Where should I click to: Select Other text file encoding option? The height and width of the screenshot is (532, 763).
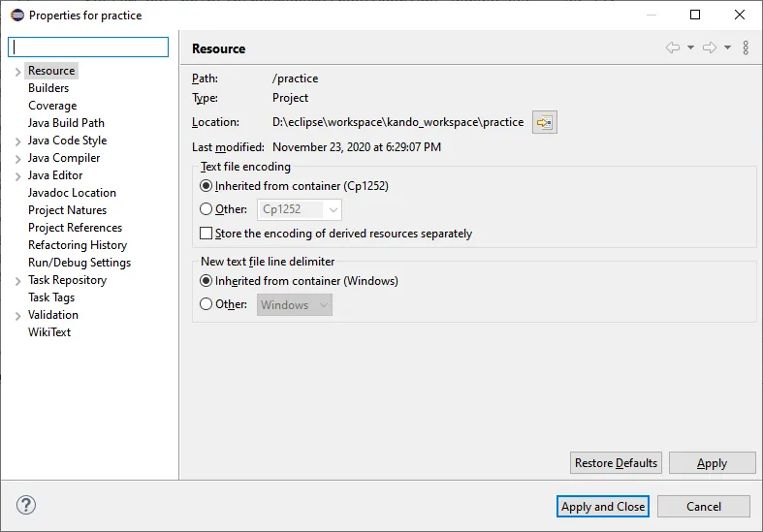206,209
